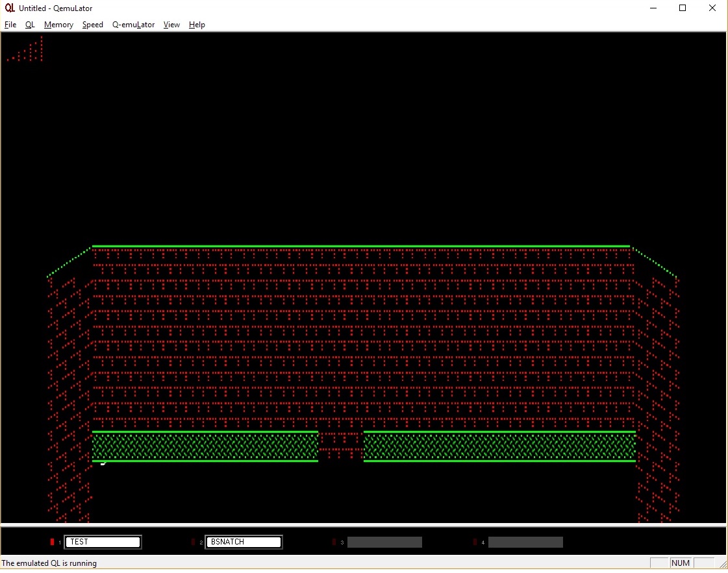Open the View menu

click(171, 25)
